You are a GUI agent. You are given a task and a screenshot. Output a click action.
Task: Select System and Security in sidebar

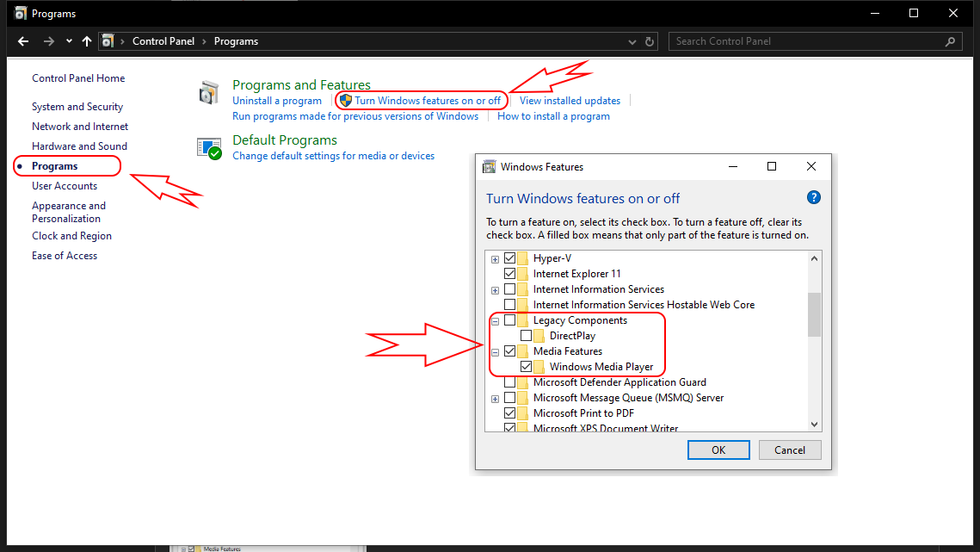77,107
